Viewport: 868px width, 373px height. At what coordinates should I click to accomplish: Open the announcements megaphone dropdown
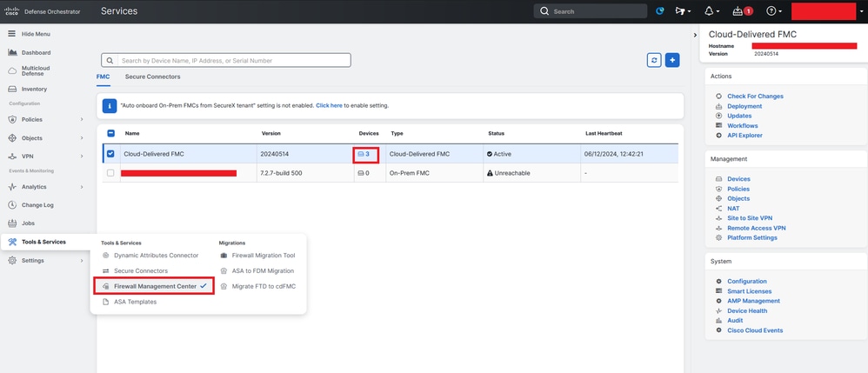coord(683,11)
